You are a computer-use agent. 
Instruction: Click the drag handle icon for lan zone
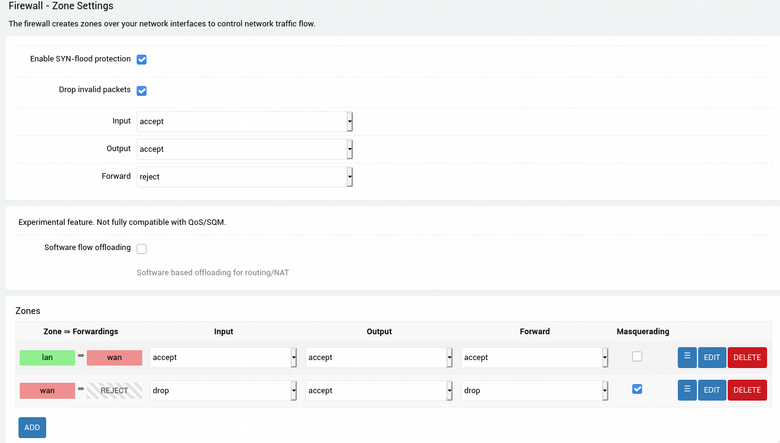[x=686, y=357]
